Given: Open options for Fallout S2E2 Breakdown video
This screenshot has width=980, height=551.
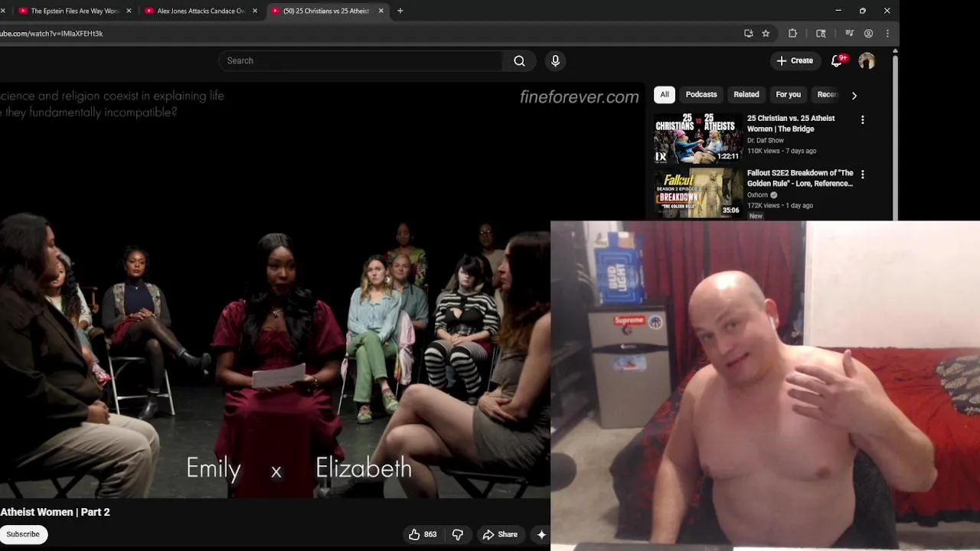Looking at the screenshot, I should click(x=863, y=174).
